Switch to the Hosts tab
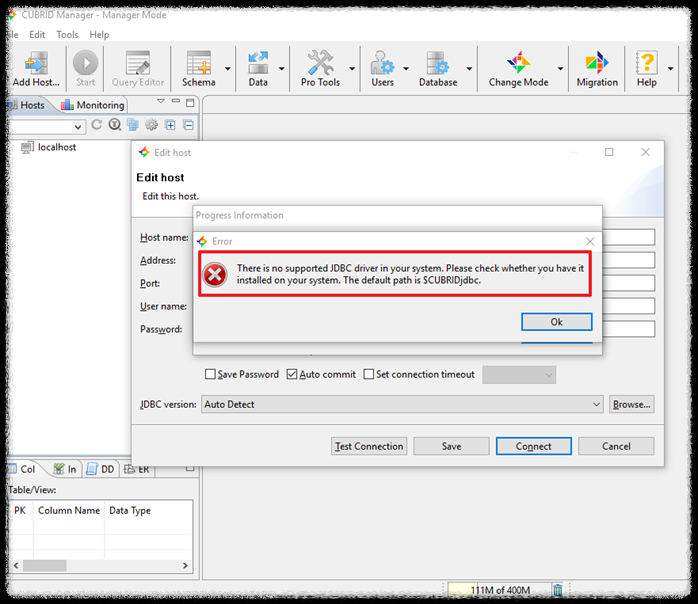This screenshot has width=698, height=604. point(28,105)
